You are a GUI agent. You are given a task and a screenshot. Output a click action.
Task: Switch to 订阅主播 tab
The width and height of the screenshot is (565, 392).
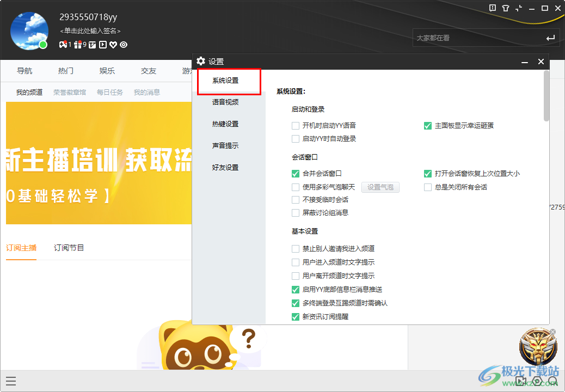pos(21,248)
